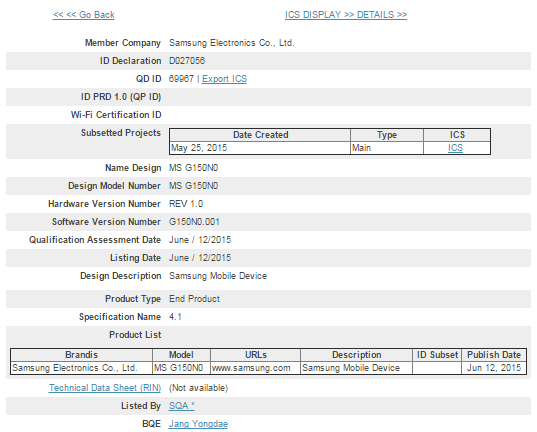The image size is (537, 432).
Task: Click Member Company value Samsung Electronics Co., Ltd.
Action: click(x=232, y=43)
